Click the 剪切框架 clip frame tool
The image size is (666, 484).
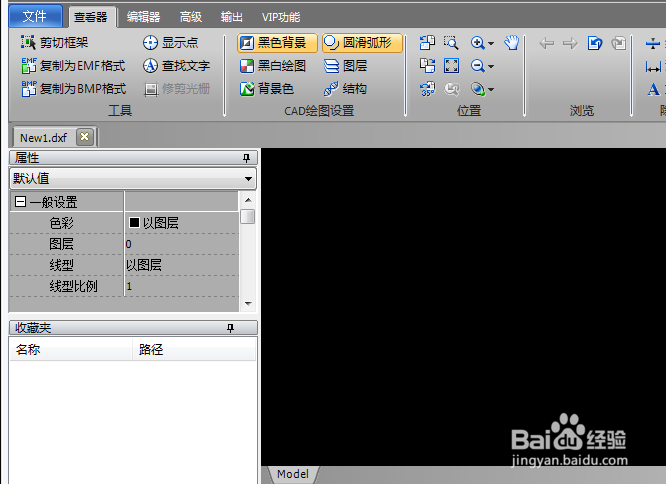(54, 42)
